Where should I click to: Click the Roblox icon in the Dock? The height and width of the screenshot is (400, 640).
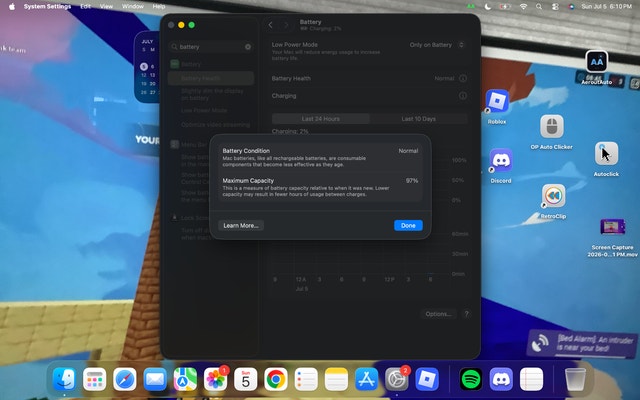point(427,379)
